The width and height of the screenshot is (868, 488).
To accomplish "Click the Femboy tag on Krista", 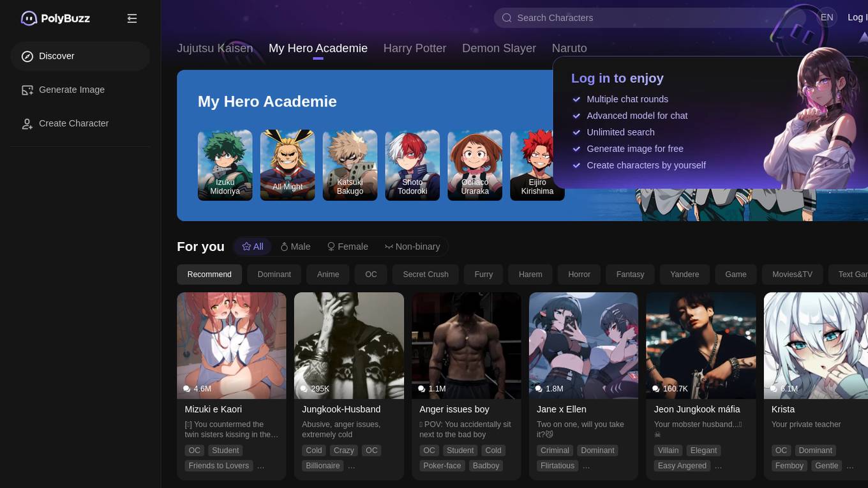I will click(x=789, y=466).
